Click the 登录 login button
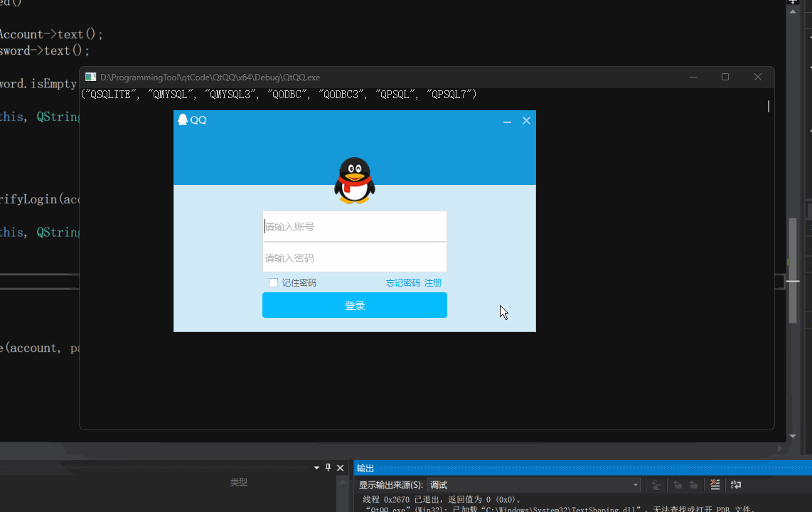The image size is (812, 512). (355, 306)
